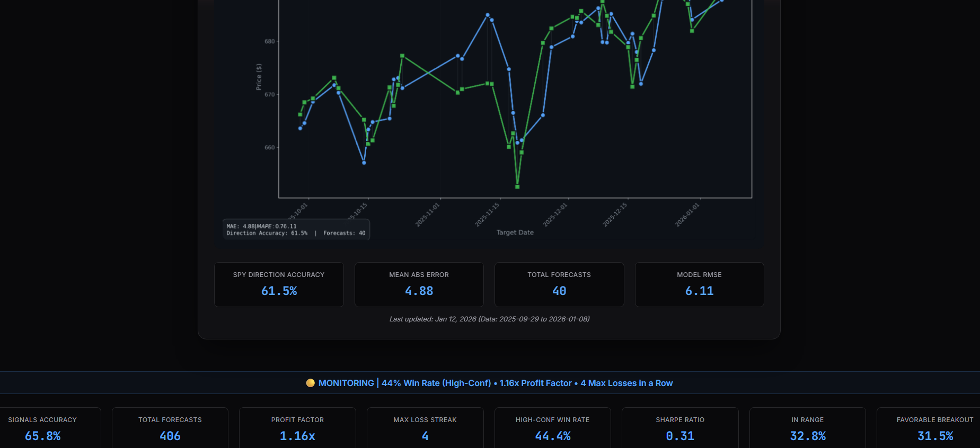Screen dimensions: 980x448
Task: Click the MAE and MAPE legend box
Action: tap(296, 229)
